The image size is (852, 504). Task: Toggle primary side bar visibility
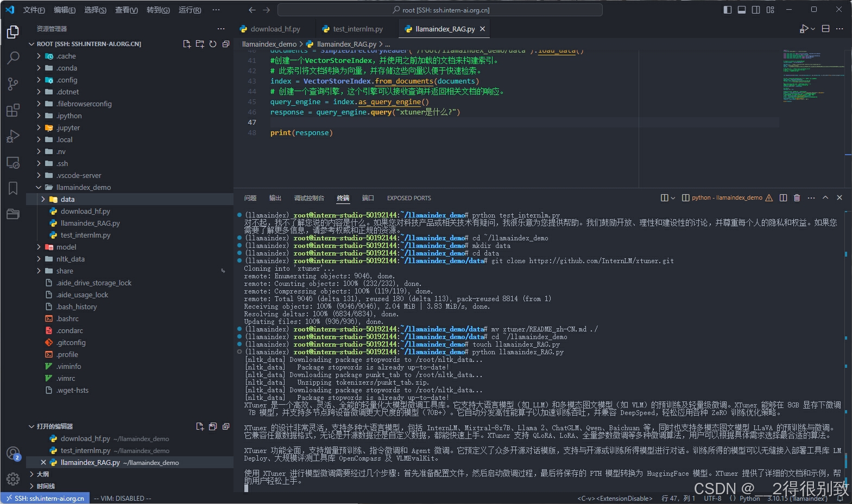[728, 10]
